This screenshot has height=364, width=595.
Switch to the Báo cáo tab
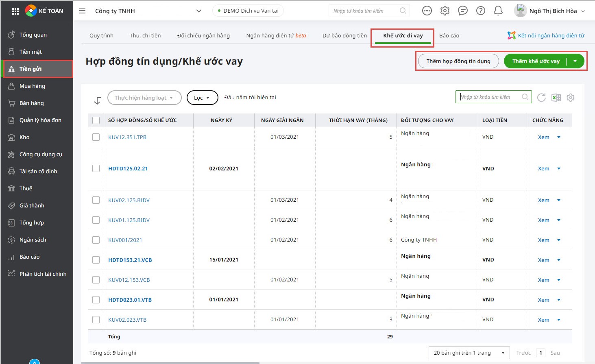[449, 36]
